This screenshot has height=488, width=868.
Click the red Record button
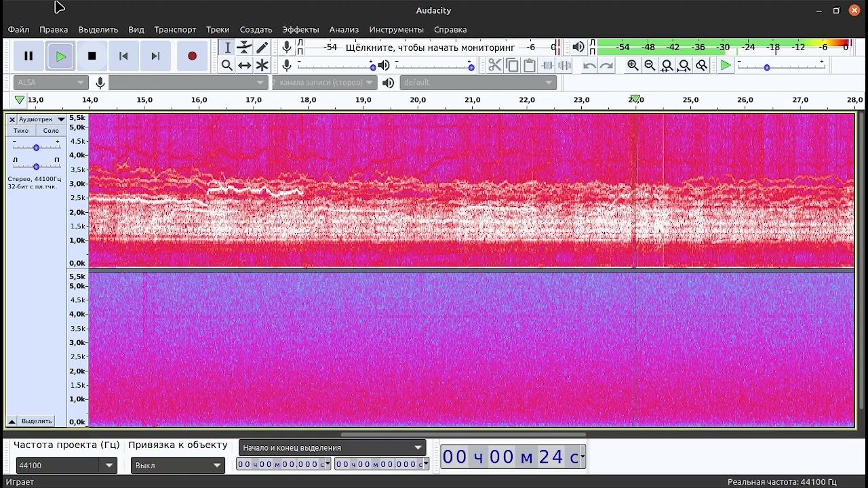pos(192,56)
